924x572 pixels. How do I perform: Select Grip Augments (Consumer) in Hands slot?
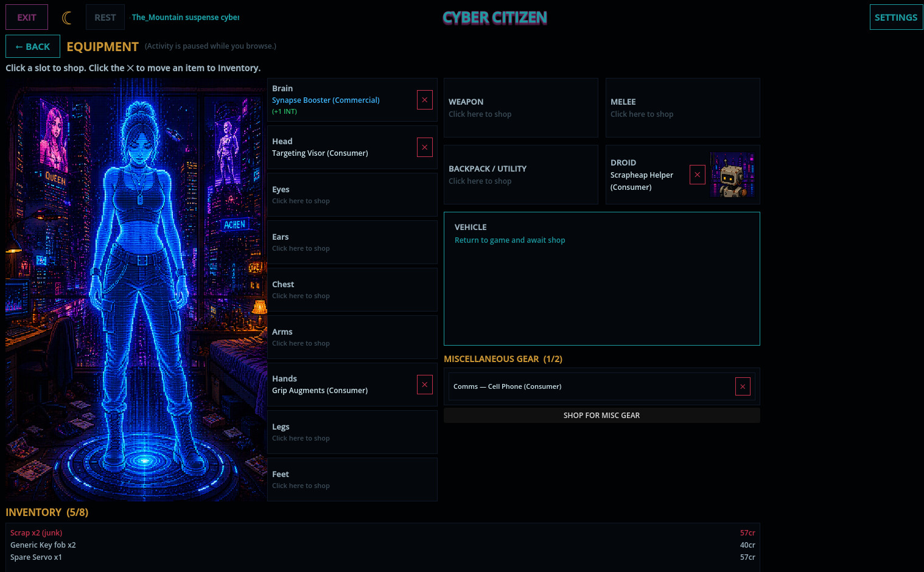click(320, 391)
